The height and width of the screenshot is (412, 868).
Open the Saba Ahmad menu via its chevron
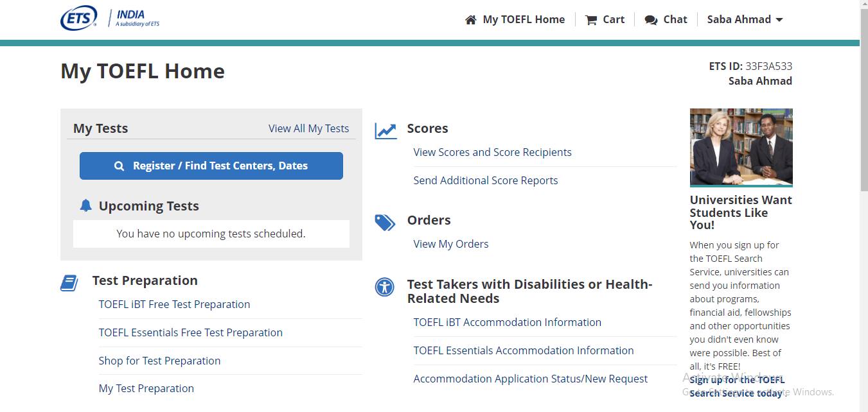click(779, 20)
